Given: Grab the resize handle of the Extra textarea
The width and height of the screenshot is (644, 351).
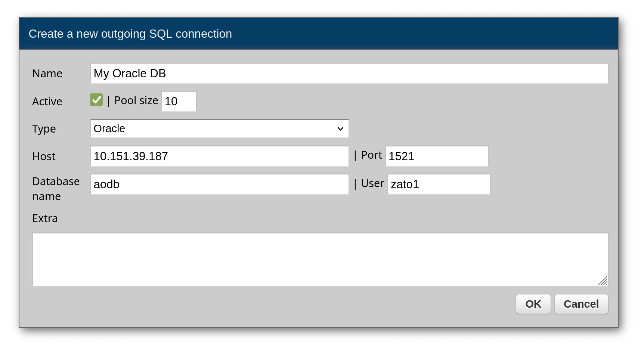Looking at the screenshot, I should click(x=603, y=281).
